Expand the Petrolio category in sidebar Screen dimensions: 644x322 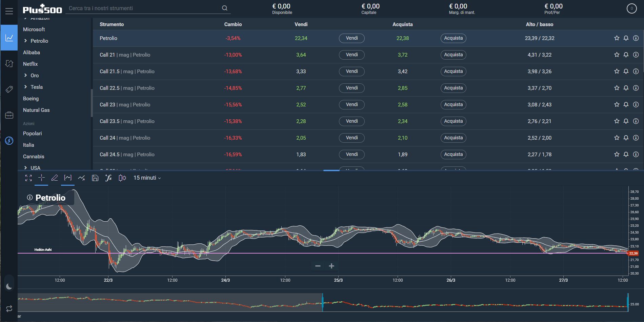pyautogui.click(x=25, y=41)
